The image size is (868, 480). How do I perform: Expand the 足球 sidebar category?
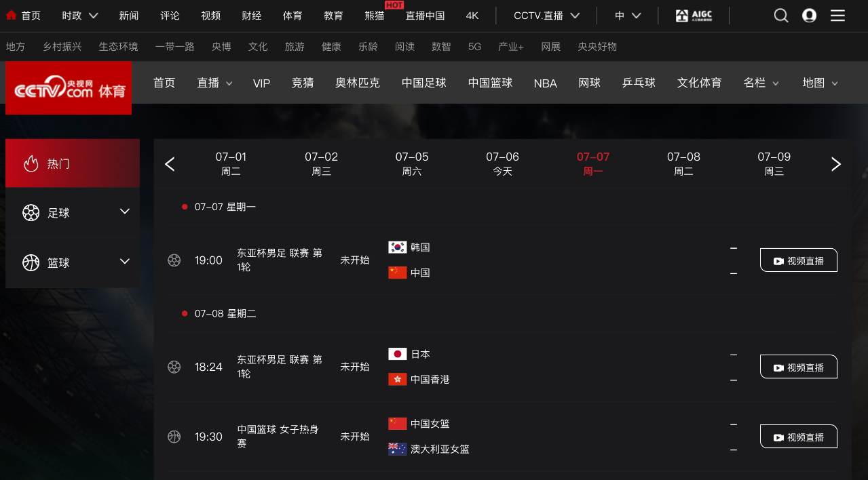73,213
